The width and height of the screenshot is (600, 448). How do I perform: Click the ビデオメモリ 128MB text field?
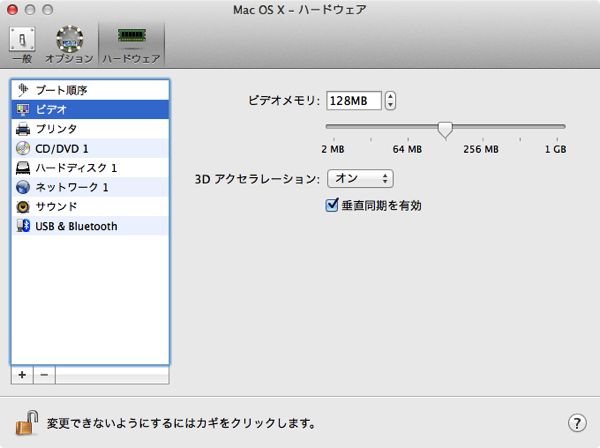coord(354,101)
